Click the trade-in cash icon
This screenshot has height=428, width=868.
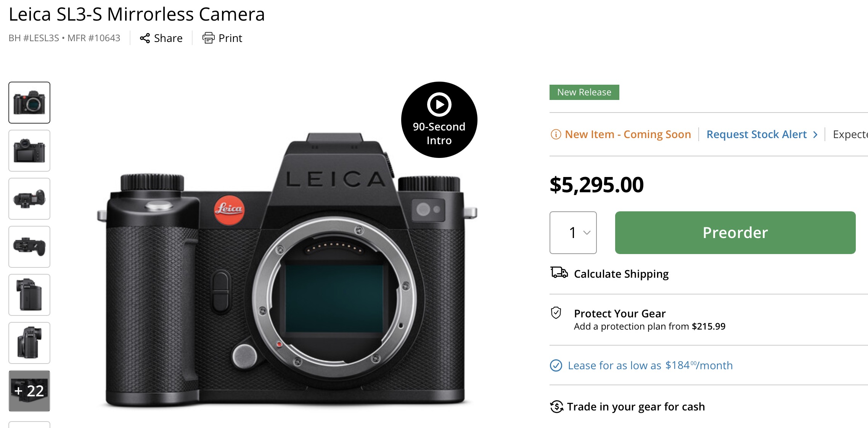click(x=557, y=407)
